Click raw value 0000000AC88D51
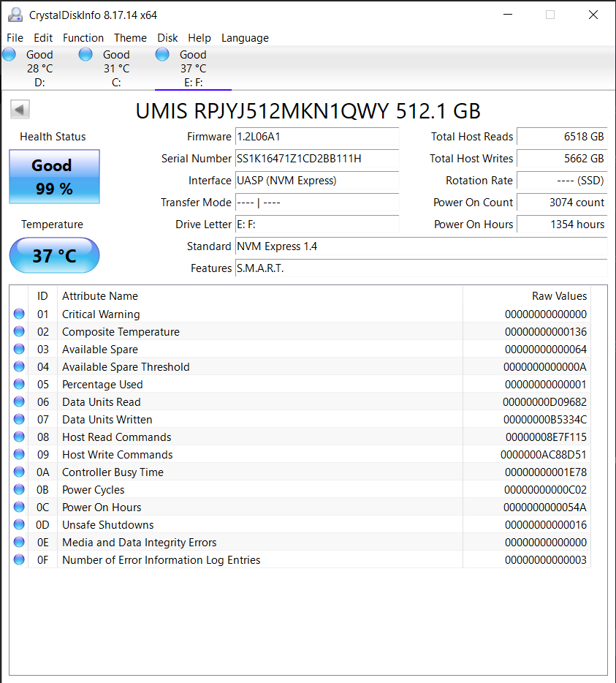The height and width of the screenshot is (683, 616). click(544, 455)
